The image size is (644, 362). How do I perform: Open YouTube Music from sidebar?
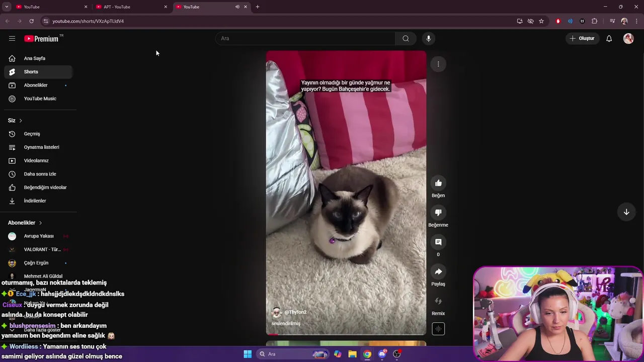[38, 99]
